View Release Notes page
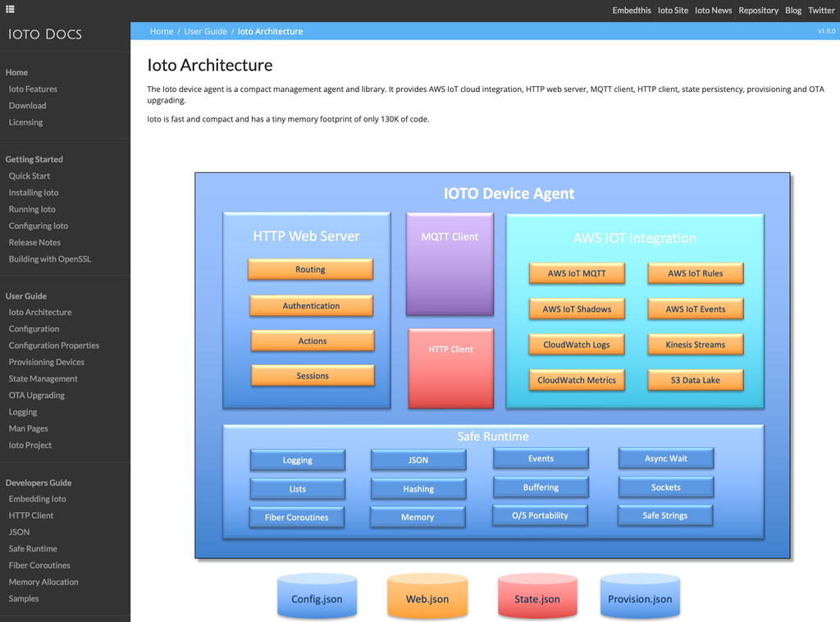The height and width of the screenshot is (622, 840). point(34,242)
